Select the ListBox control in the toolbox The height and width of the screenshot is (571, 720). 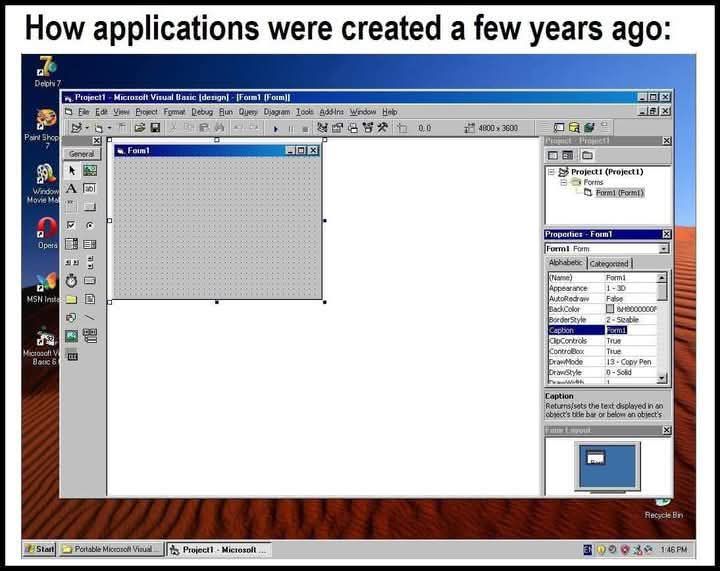(90, 244)
